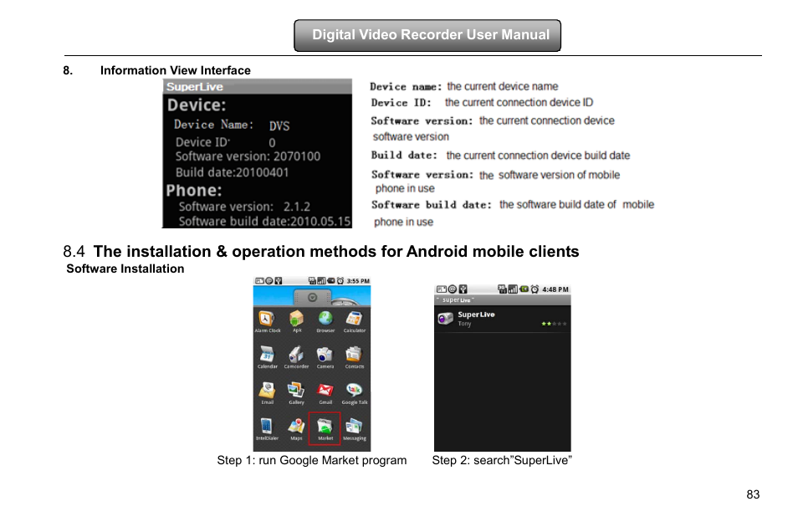Click the section 8.4 Android installation heading

[321, 252]
